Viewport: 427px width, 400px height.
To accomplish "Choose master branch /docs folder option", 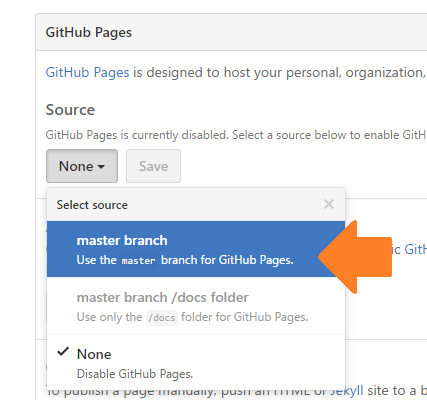I will point(196,306).
